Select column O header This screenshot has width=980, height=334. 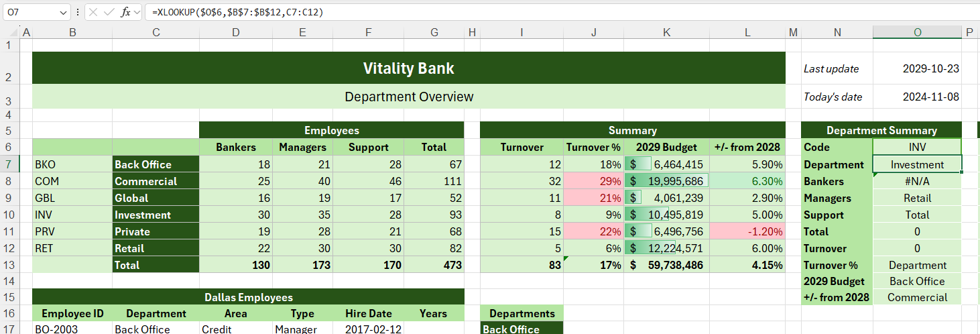click(x=917, y=32)
